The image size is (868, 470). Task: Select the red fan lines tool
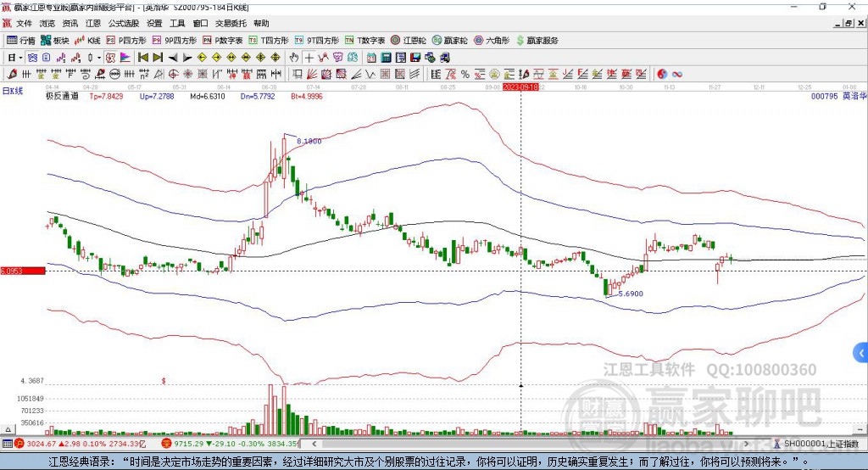312,74
